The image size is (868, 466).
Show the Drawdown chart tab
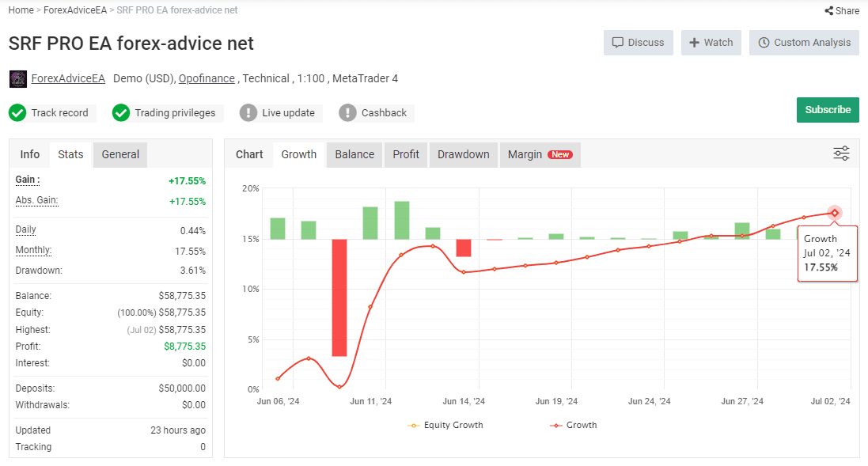(464, 154)
